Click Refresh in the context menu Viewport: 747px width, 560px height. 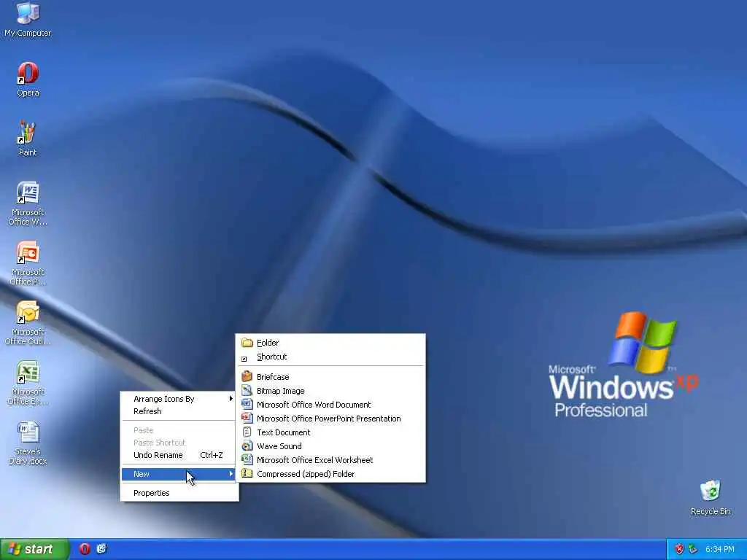179,411
